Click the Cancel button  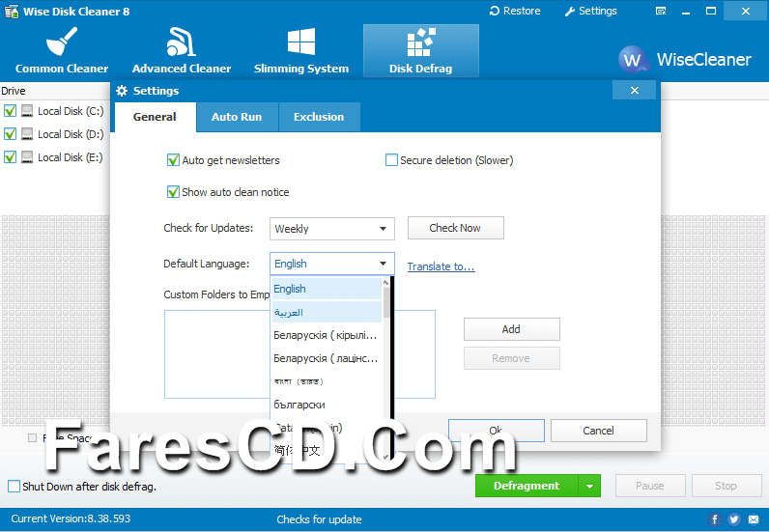(598, 431)
